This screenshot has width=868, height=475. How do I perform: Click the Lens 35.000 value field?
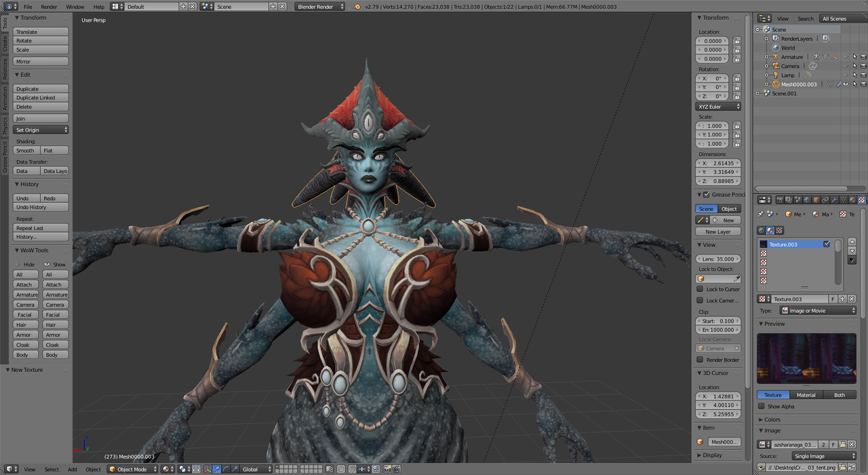click(719, 259)
